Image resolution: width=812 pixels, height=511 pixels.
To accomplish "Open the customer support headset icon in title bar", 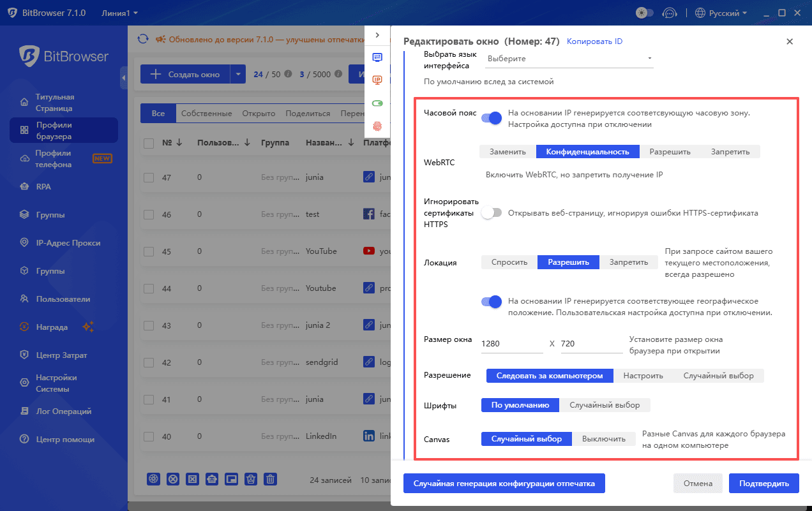I will pyautogui.click(x=670, y=12).
